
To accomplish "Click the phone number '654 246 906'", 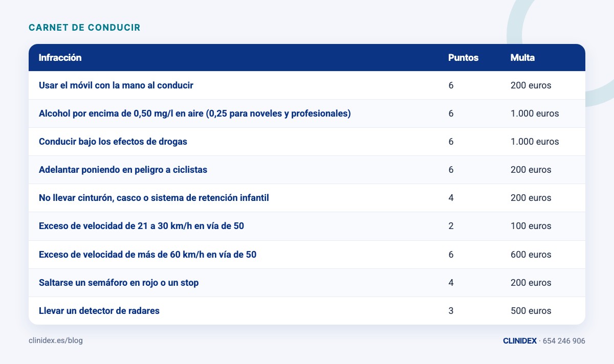I will pyautogui.click(x=564, y=341).
